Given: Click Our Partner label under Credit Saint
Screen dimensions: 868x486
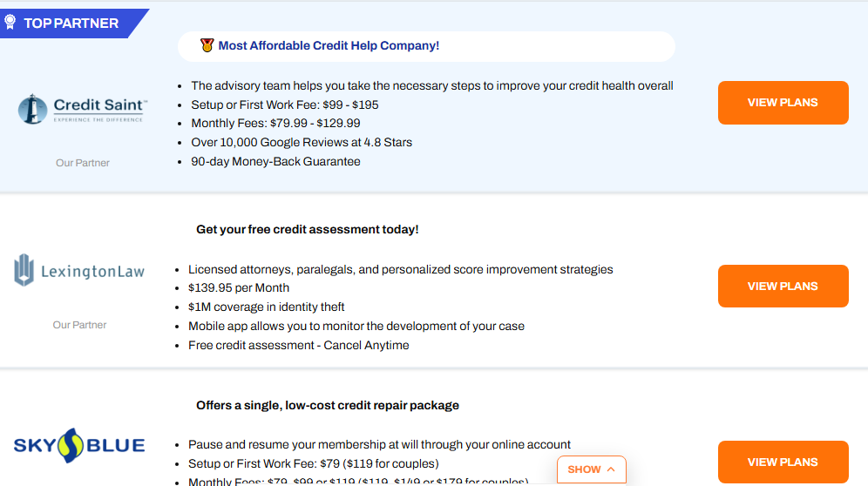Looking at the screenshot, I should tap(83, 163).
